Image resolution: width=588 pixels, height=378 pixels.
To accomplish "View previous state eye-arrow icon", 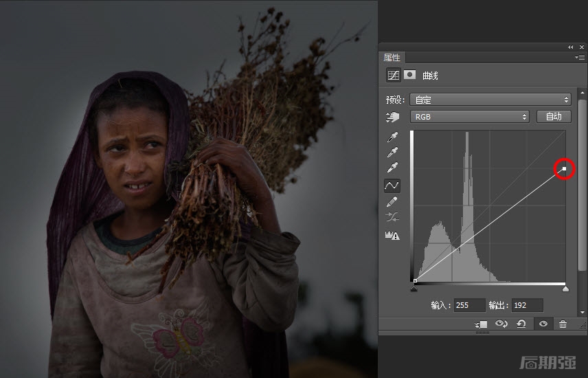I will coord(501,324).
